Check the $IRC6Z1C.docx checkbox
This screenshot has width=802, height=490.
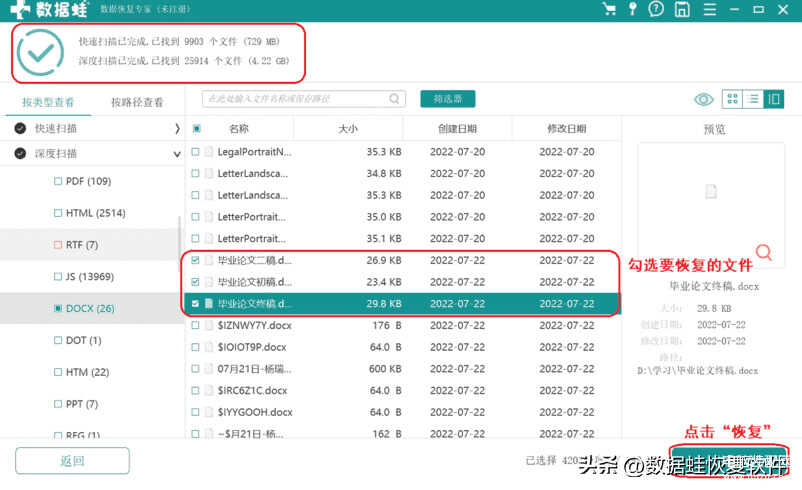tap(195, 390)
